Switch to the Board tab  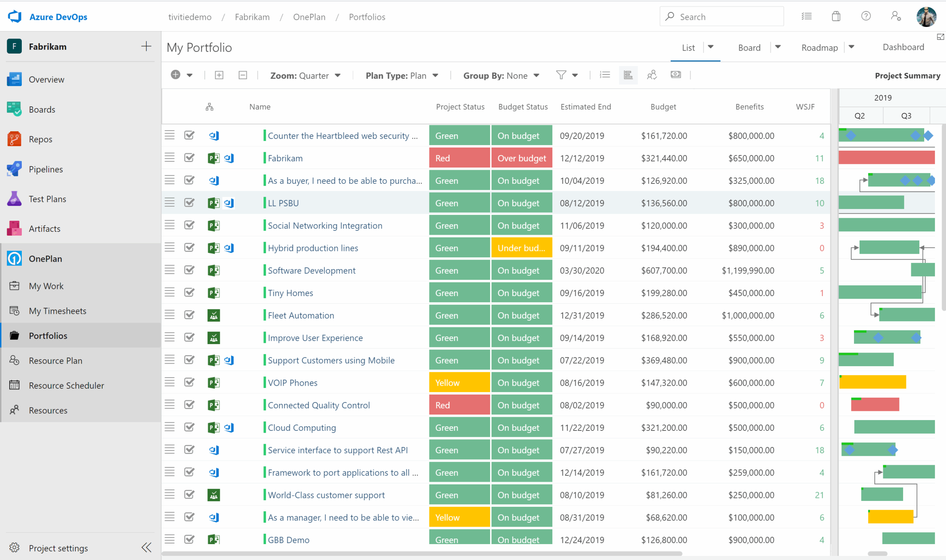[x=749, y=48]
